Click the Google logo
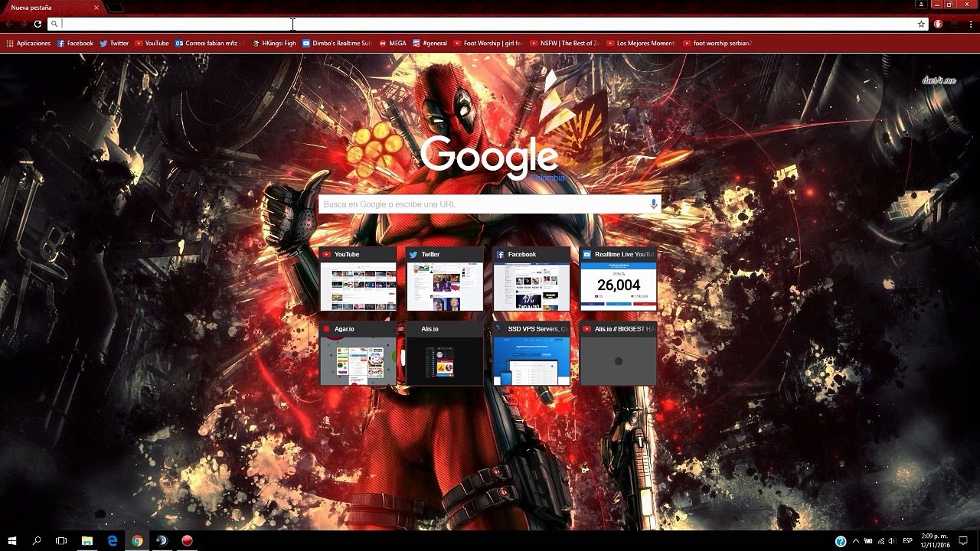The image size is (980, 551). coord(489,156)
